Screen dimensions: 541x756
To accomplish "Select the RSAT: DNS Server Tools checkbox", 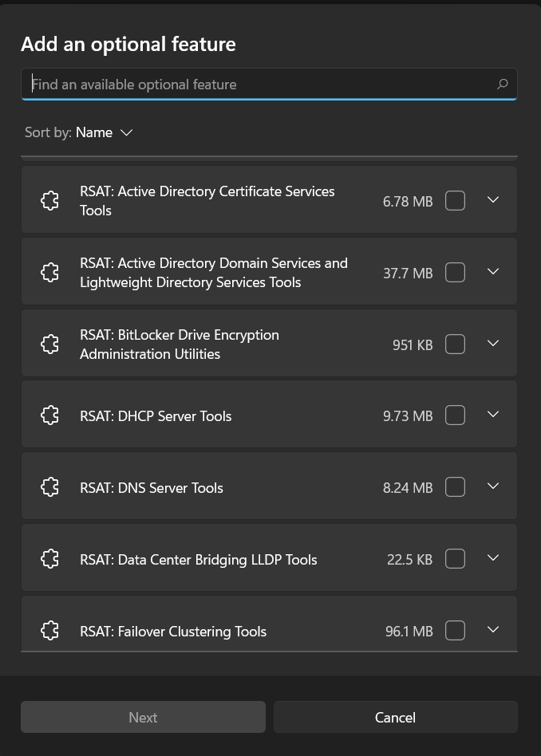I will [x=455, y=486].
